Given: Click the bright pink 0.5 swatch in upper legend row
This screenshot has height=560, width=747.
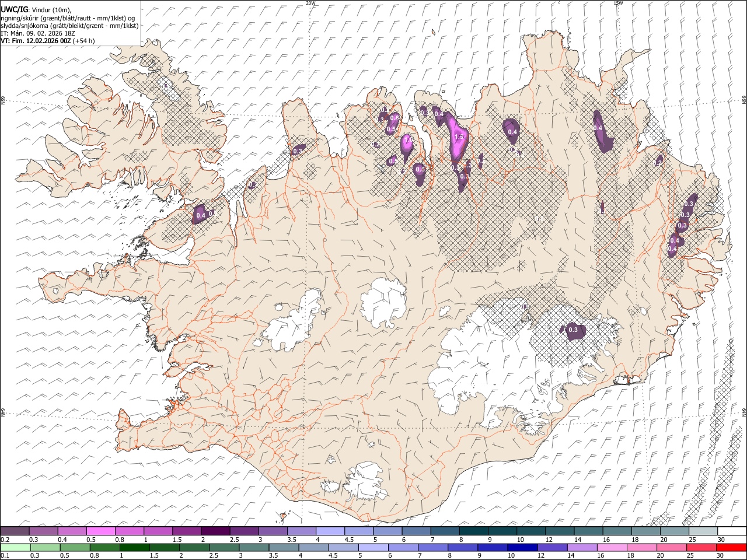Looking at the screenshot, I should (101, 531).
